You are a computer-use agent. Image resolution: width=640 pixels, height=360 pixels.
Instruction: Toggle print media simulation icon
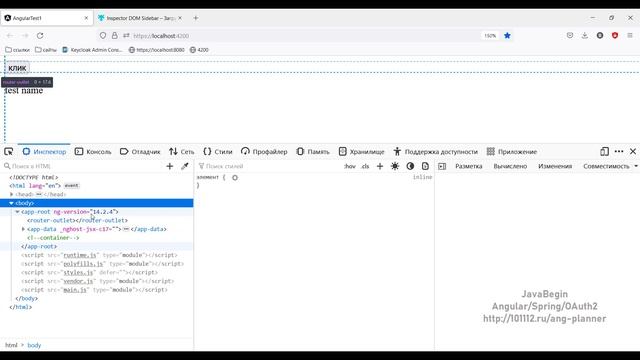click(425, 166)
